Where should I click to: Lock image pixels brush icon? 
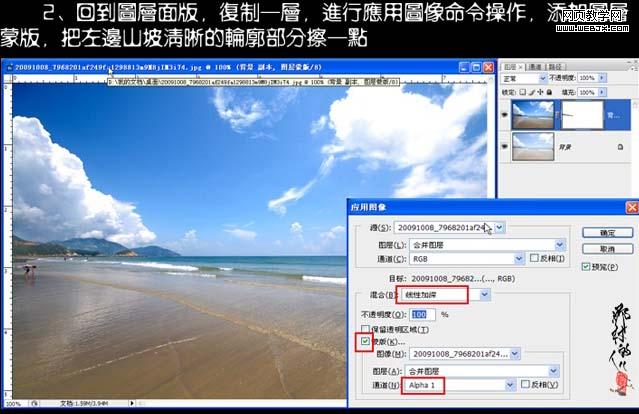point(532,92)
